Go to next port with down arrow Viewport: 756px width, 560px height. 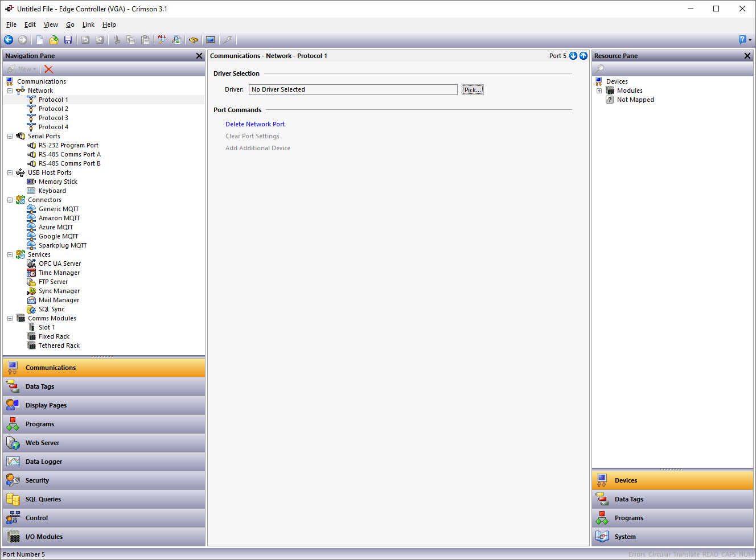point(573,56)
